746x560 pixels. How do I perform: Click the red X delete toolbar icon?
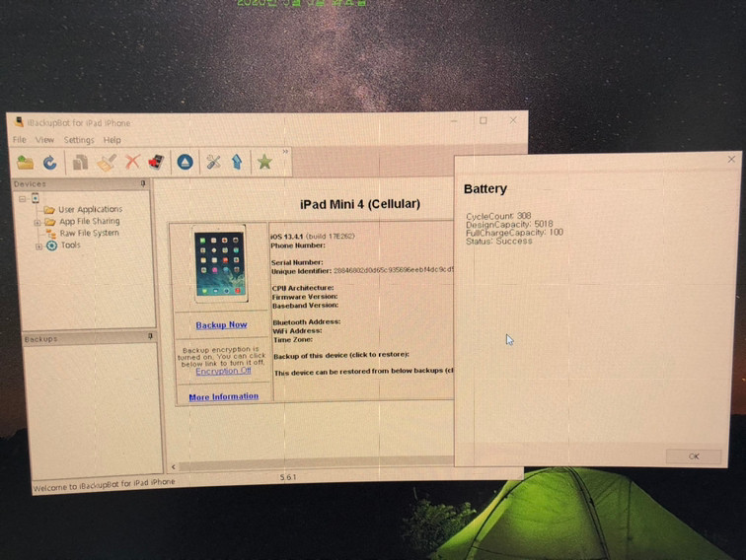point(131,163)
